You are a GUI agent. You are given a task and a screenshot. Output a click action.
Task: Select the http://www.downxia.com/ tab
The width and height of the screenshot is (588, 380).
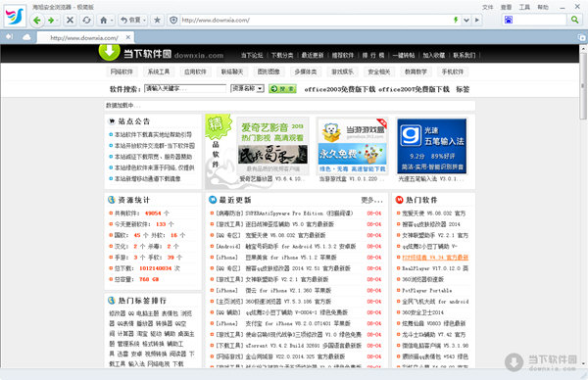coord(85,37)
